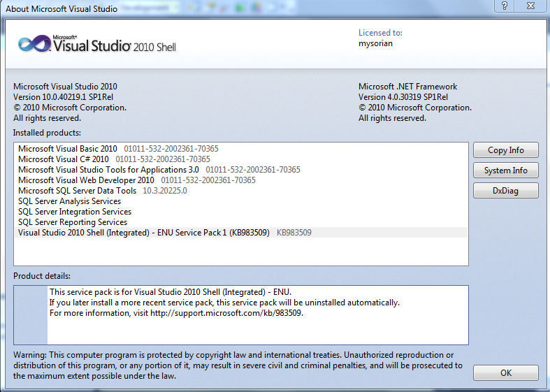The image size is (550, 392).
Task: Click the Visual Studio infinity logo
Action: tap(34, 44)
